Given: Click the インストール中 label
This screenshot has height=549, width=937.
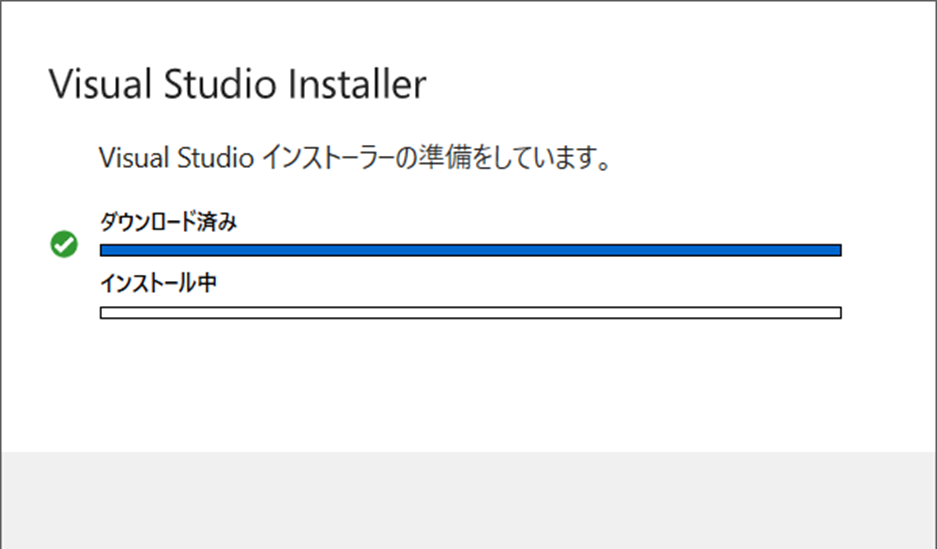Looking at the screenshot, I should pyautogui.click(x=158, y=283).
